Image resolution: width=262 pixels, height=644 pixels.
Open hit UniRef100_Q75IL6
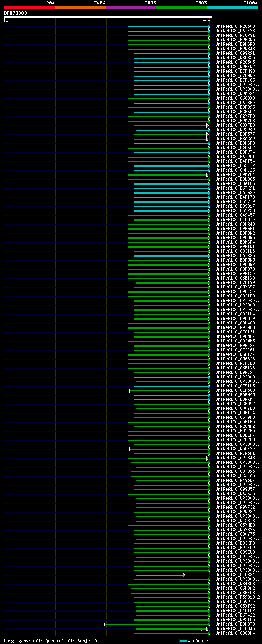point(235,386)
